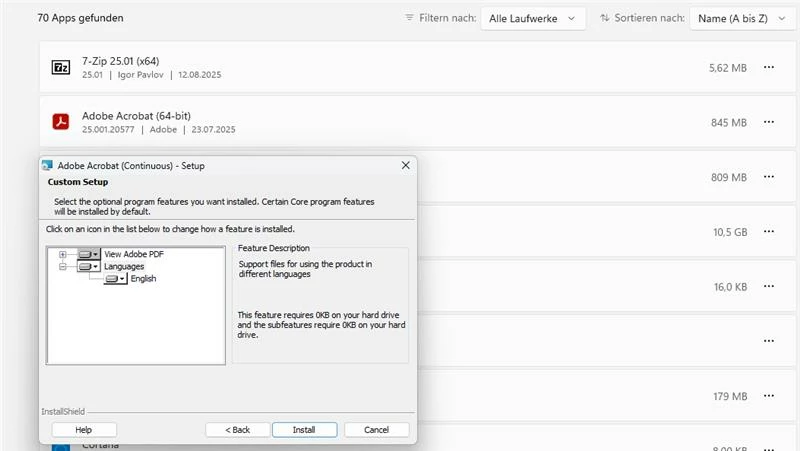Click the InstallShield label
Viewport: 800px width, 451px height.
pos(63,411)
